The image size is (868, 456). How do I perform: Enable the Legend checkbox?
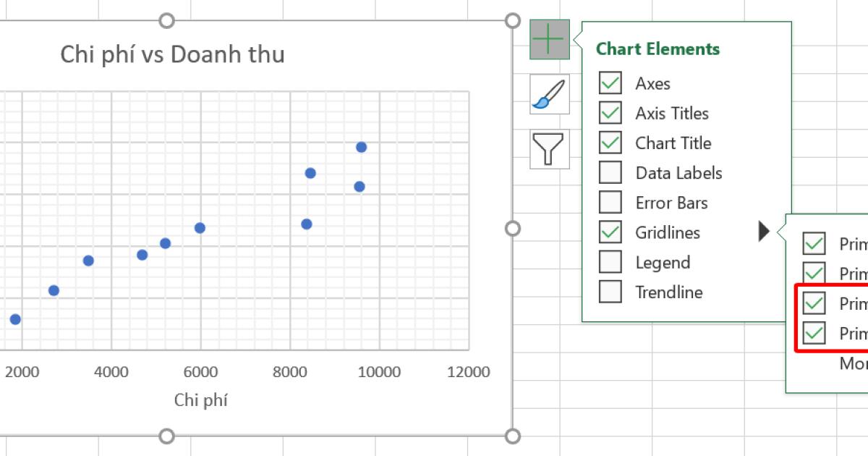610,262
